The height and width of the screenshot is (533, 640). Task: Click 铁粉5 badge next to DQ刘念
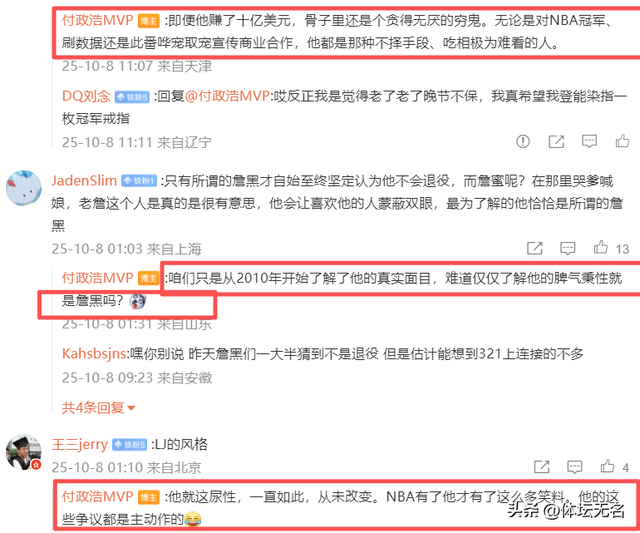(x=132, y=97)
